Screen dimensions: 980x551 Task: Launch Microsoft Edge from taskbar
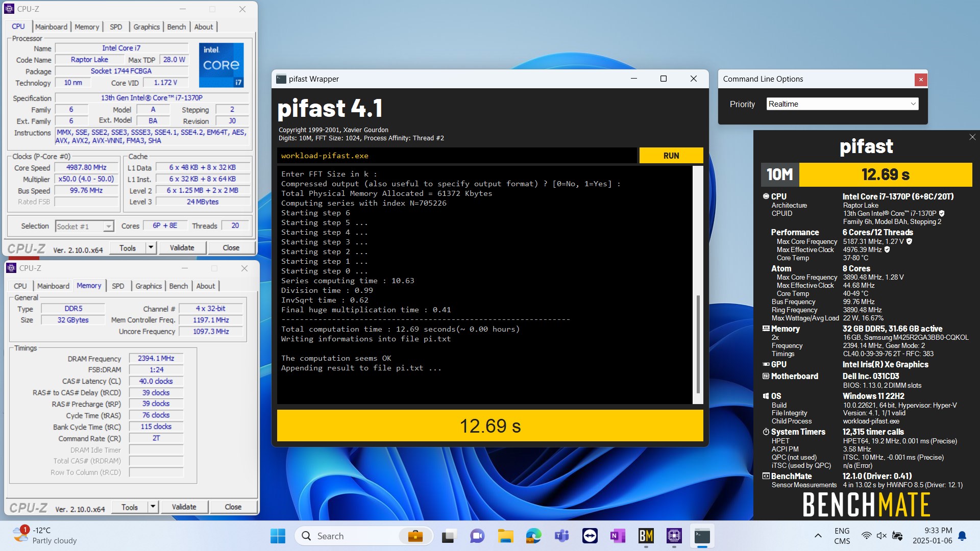tap(533, 536)
